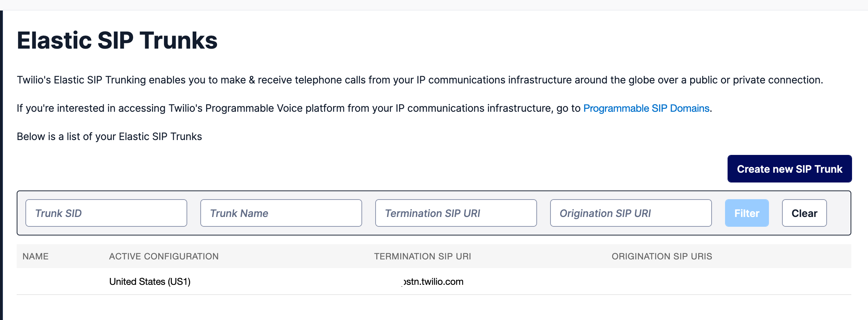Click the empty origination URIs cell in the row
Image resolution: width=868 pixels, height=320 pixels.
click(x=729, y=282)
